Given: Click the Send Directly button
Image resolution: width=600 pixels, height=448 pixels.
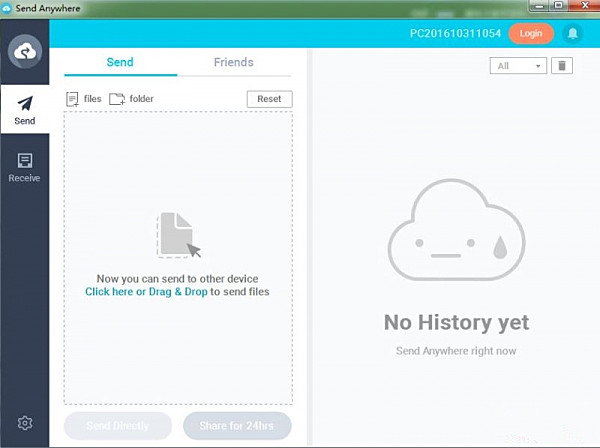Looking at the screenshot, I should (x=118, y=426).
